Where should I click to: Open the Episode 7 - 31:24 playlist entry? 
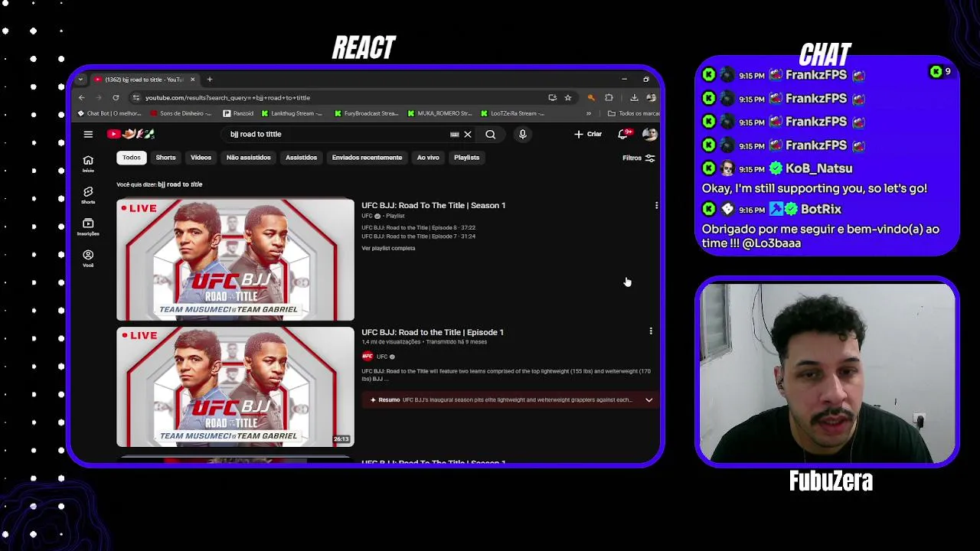point(418,236)
